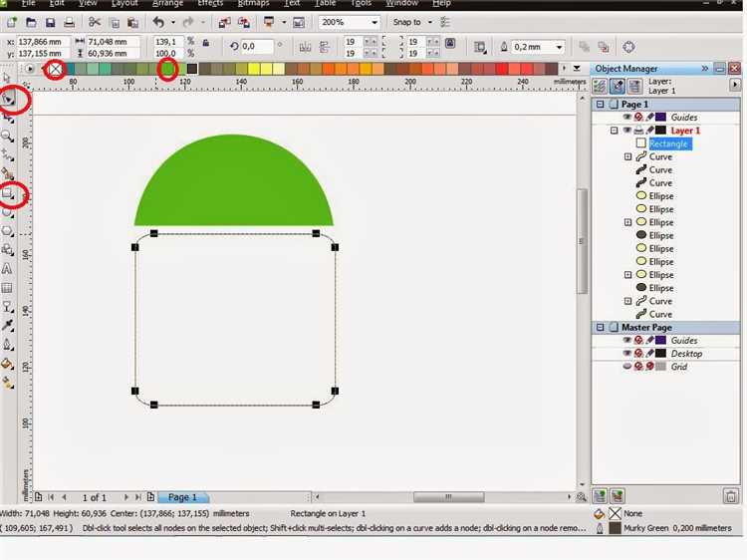Select the Pick tool arrow
Screen dimensions: 747x560
pos(7,78)
